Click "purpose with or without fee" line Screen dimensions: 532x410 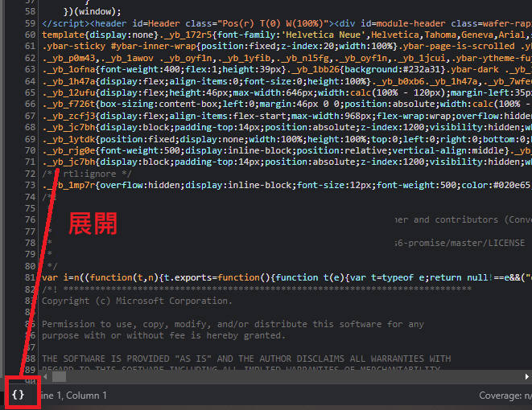[x=164, y=335]
